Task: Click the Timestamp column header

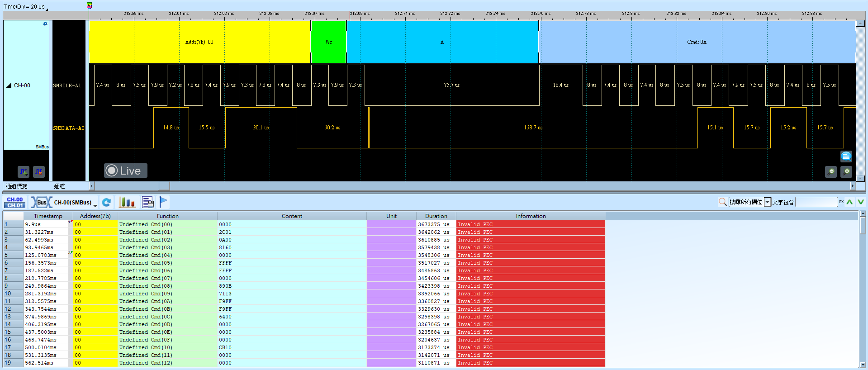Action: tap(48, 216)
